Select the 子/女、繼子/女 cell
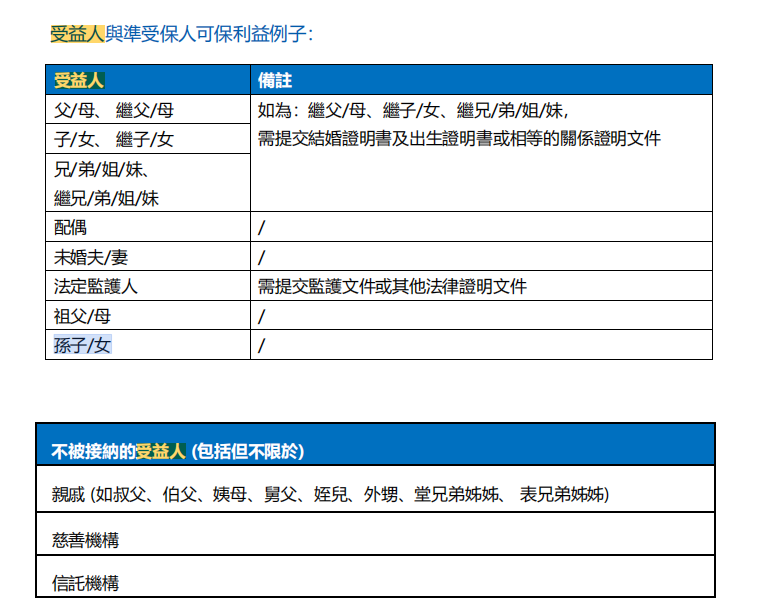The image size is (757, 607). [114, 139]
